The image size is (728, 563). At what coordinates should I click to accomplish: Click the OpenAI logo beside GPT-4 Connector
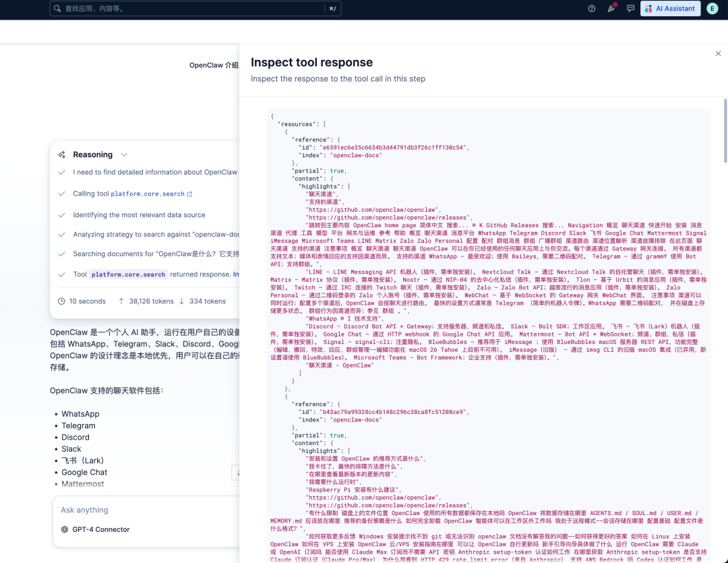pos(65,529)
